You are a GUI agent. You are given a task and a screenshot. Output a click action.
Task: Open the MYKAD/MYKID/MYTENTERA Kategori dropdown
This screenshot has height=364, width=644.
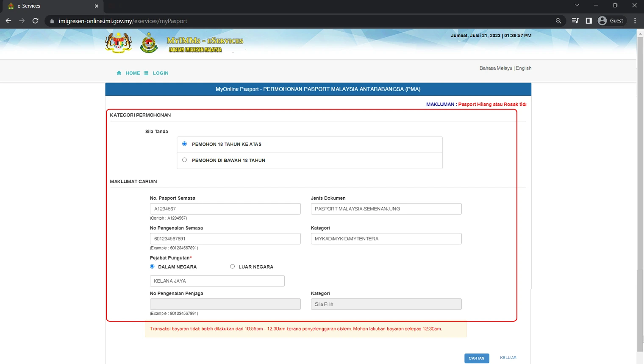click(386, 239)
